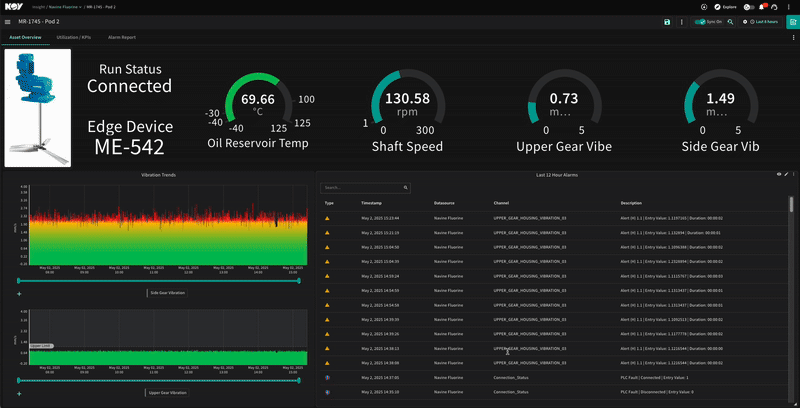800x408 pixels.
Task: Click the Upper Limit marker on Upper Gear chart
Action: coord(41,346)
